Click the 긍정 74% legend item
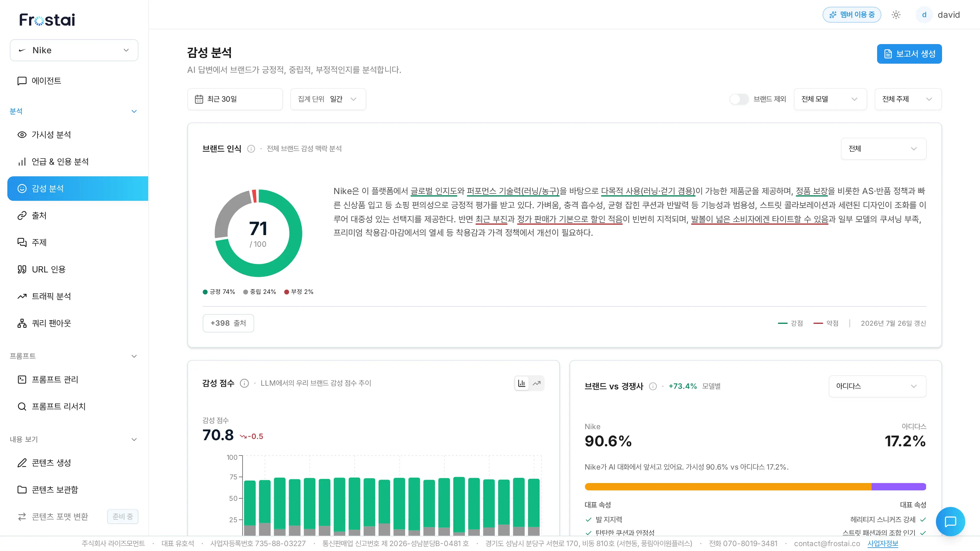 219,292
